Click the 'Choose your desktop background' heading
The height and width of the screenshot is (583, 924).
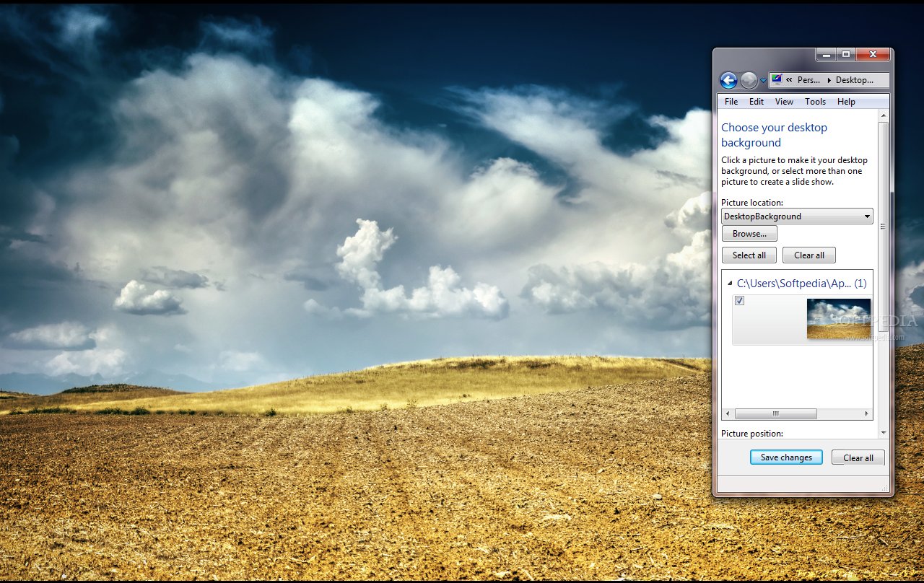(775, 135)
